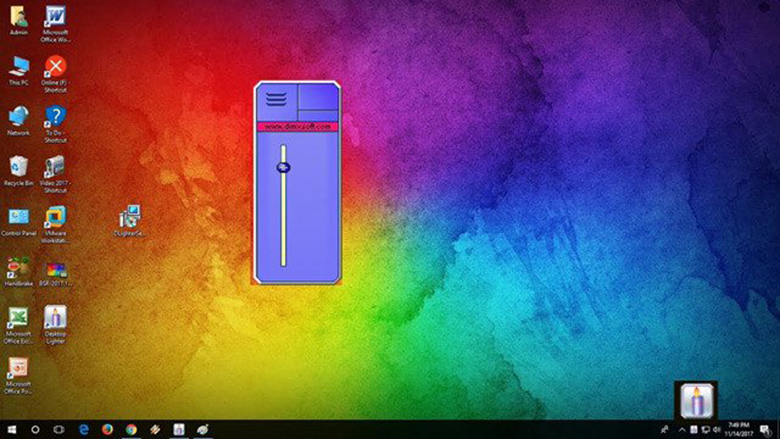The image size is (780, 439).
Task: Select the Microsoft Office Word shortcut
Action: tap(55, 24)
